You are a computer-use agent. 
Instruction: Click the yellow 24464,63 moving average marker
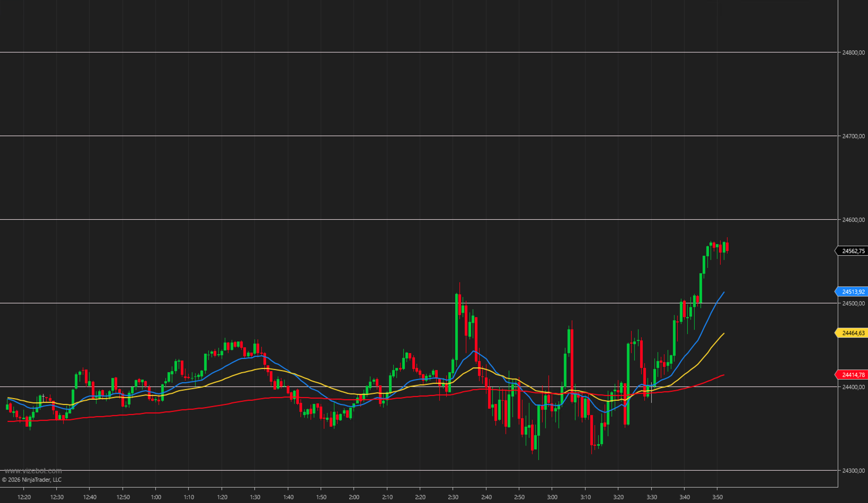click(x=853, y=333)
